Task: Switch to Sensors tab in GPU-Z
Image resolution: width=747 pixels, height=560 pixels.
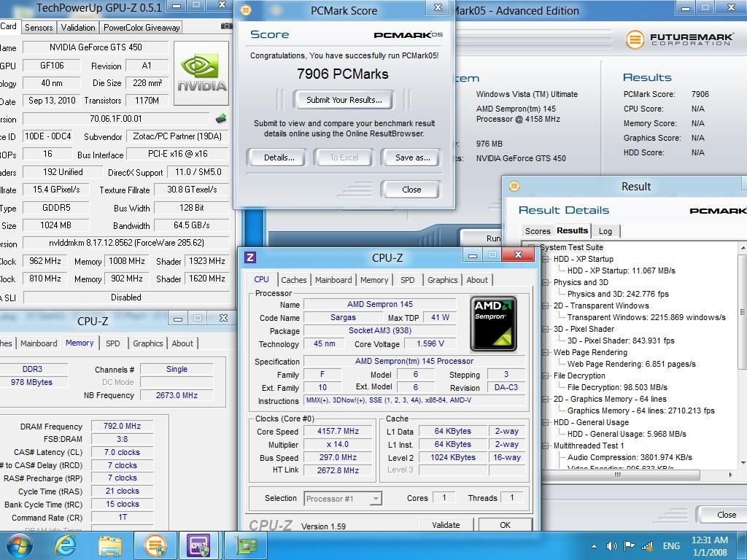Action: click(39, 28)
